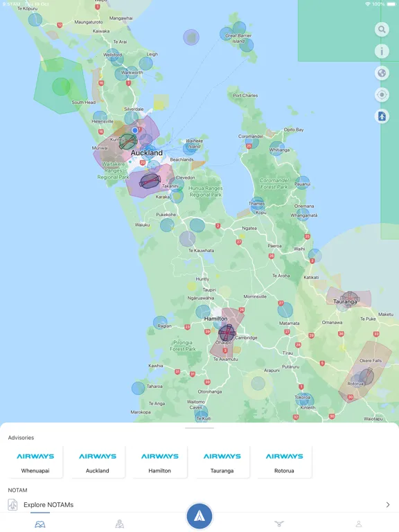Tap the Waiheke Island label
The image size is (399, 532).
point(195,143)
